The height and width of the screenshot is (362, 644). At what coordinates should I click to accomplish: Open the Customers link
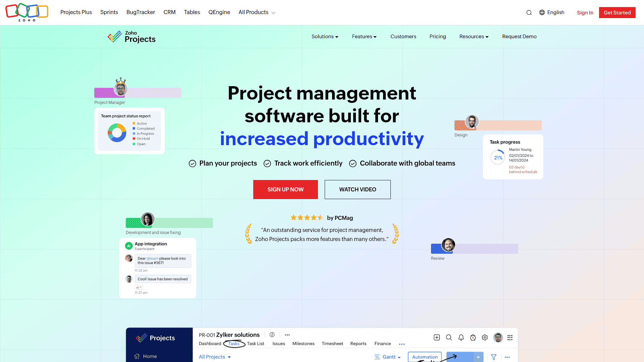point(403,37)
